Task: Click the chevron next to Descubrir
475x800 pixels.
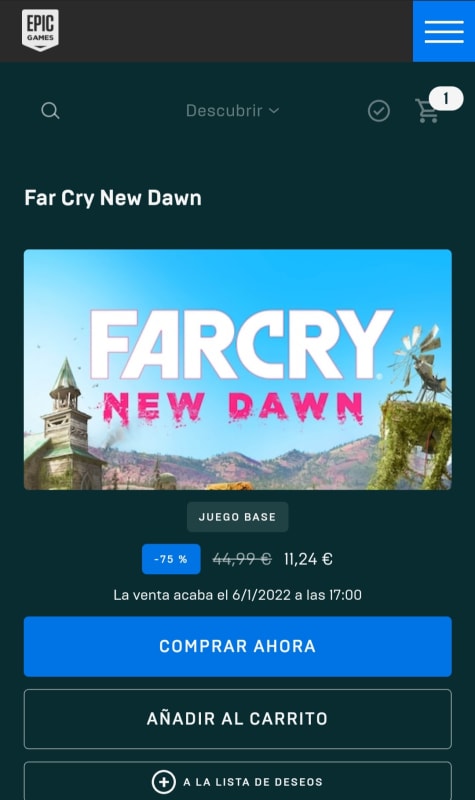Action: tap(274, 111)
